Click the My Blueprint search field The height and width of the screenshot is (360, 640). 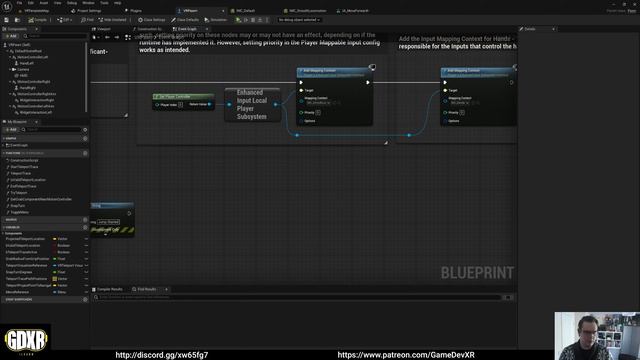pyautogui.click(x=51, y=129)
